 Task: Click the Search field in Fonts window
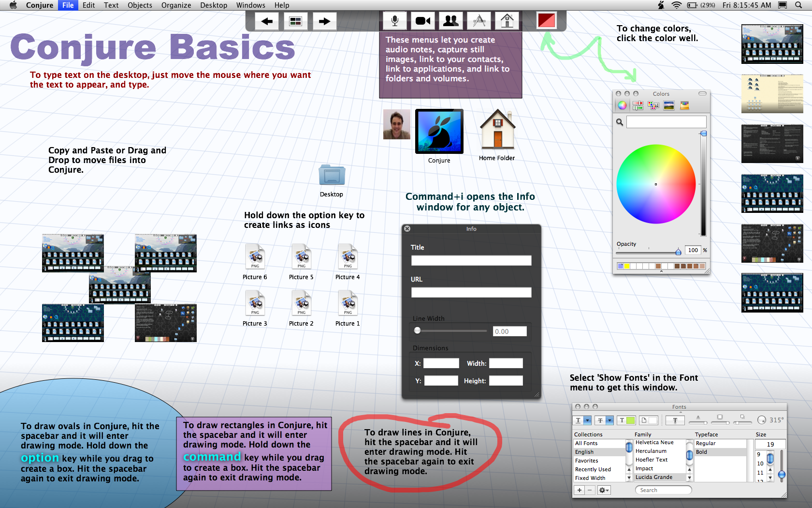663,490
